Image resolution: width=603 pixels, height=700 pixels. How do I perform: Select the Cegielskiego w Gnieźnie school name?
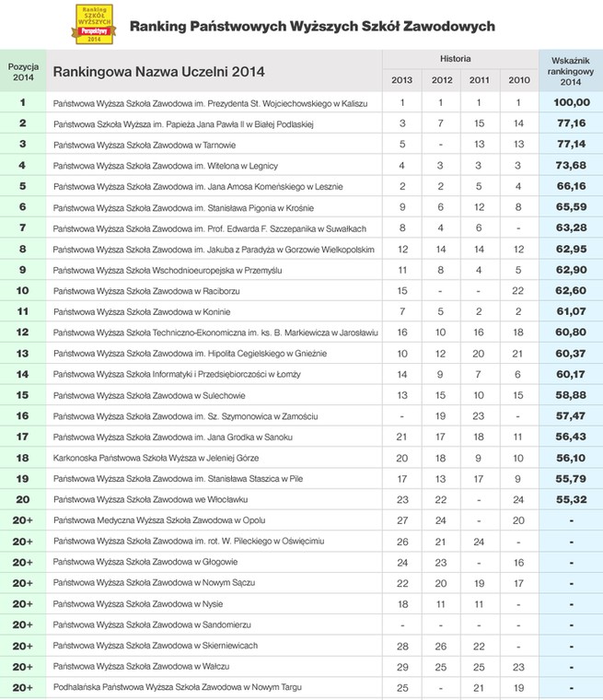(191, 354)
